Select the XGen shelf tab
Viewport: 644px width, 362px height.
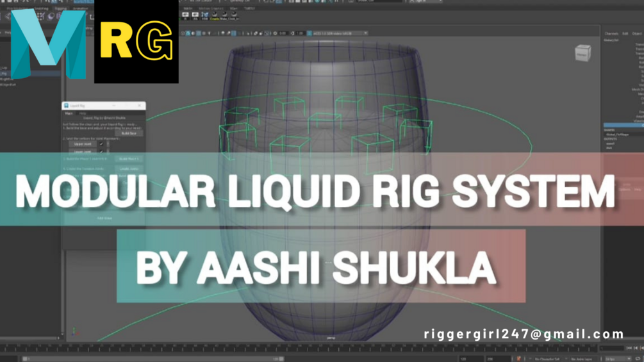click(234, 8)
